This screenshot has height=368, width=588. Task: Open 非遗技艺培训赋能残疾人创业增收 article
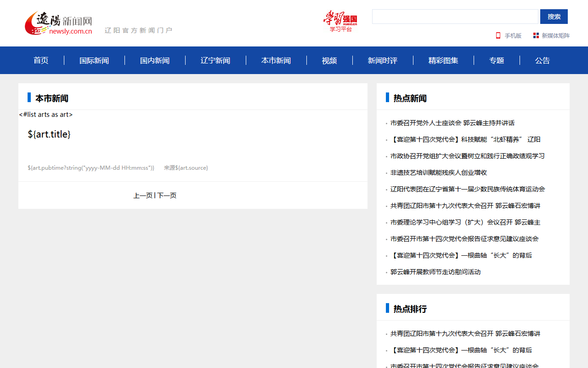439,172
